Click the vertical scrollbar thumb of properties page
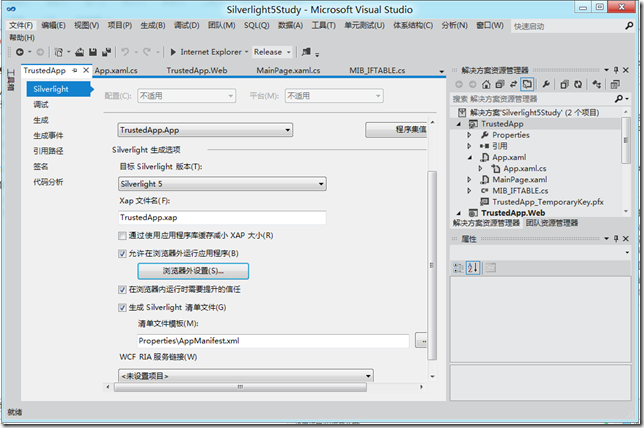Image resolution: width=644 pixels, height=428 pixels. [432, 265]
